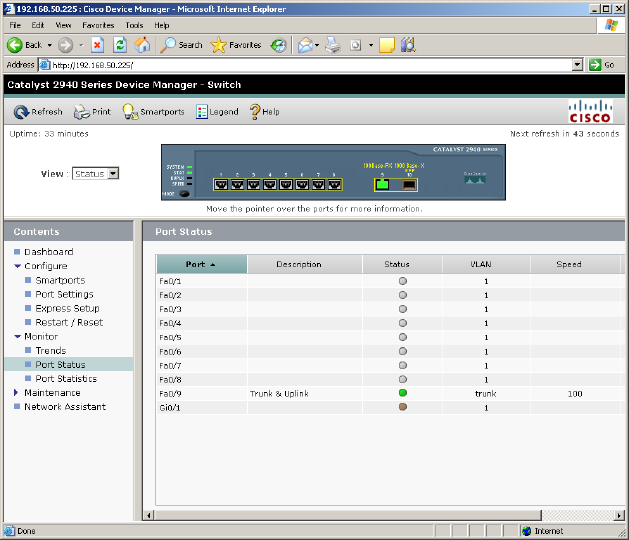629x540 pixels.
Task: Open Network Assistant link
Action: pos(65,406)
